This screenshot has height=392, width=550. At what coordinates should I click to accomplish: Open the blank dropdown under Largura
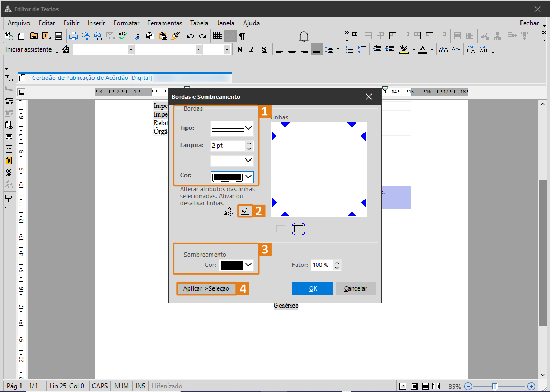(x=232, y=161)
